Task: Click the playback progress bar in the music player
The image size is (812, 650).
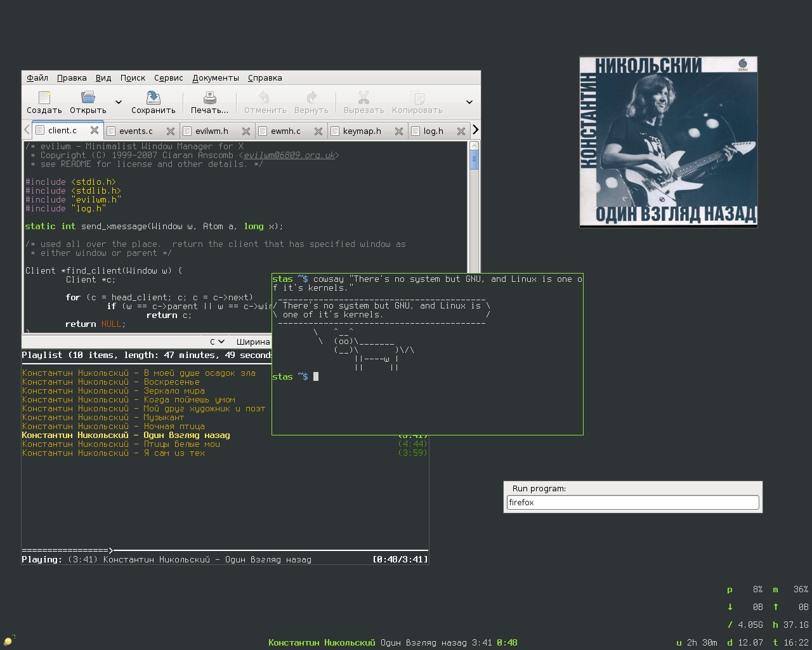Action: coord(225,550)
